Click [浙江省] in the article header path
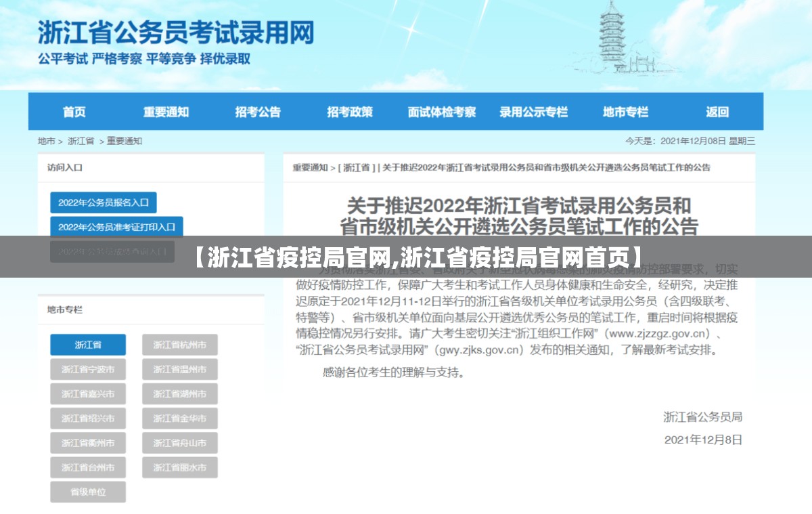This screenshot has width=812, height=514. tap(357, 167)
